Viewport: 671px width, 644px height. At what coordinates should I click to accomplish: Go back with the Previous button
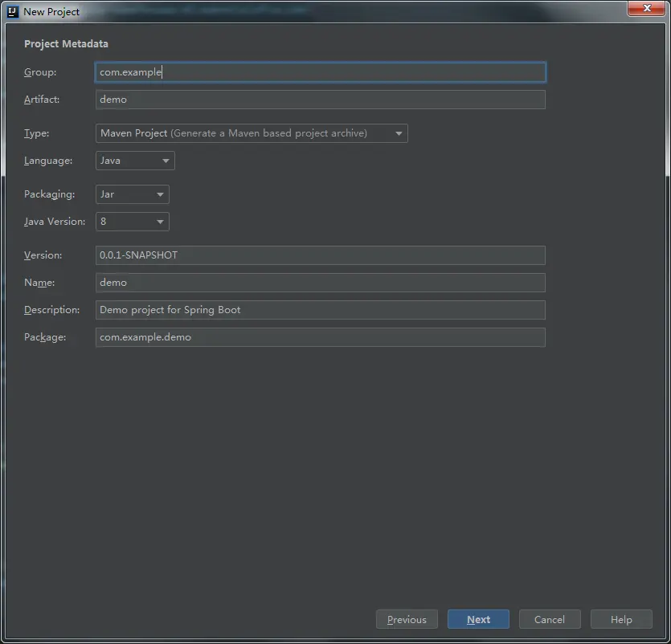click(x=407, y=619)
